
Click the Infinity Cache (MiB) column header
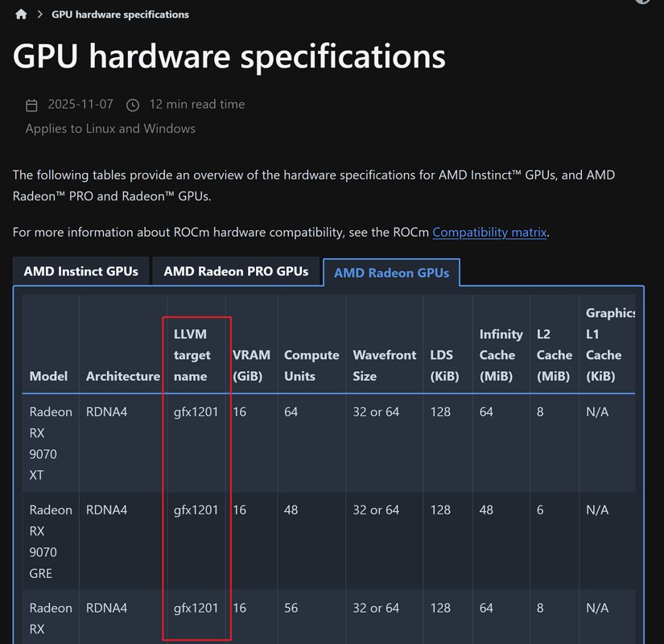point(501,355)
